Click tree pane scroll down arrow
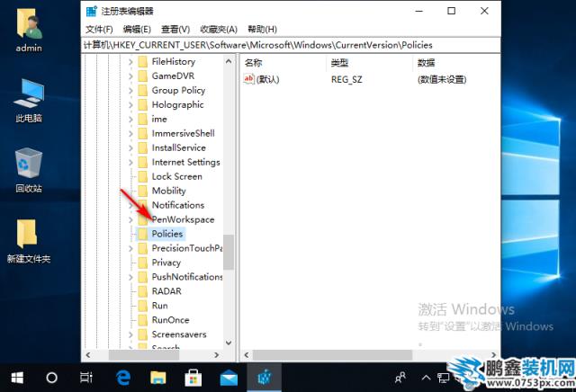The image size is (576, 392). [x=229, y=343]
